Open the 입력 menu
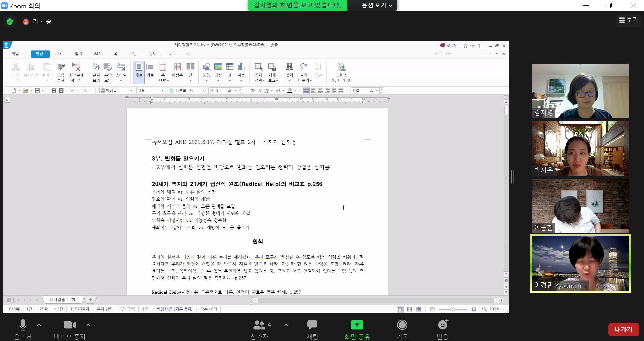The height and width of the screenshot is (341, 644). point(78,54)
